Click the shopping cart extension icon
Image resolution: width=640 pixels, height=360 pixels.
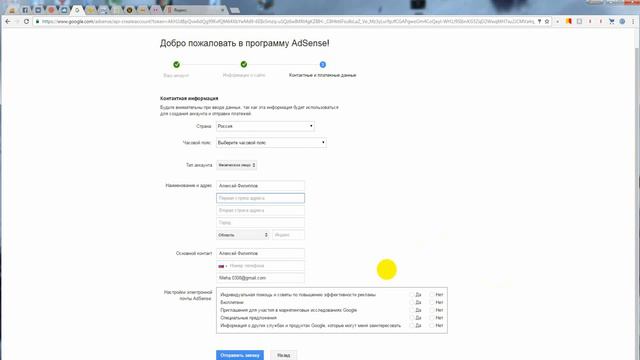611,21
